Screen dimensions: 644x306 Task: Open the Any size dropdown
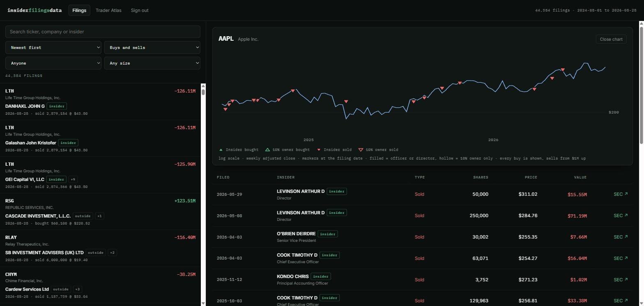[x=152, y=63]
